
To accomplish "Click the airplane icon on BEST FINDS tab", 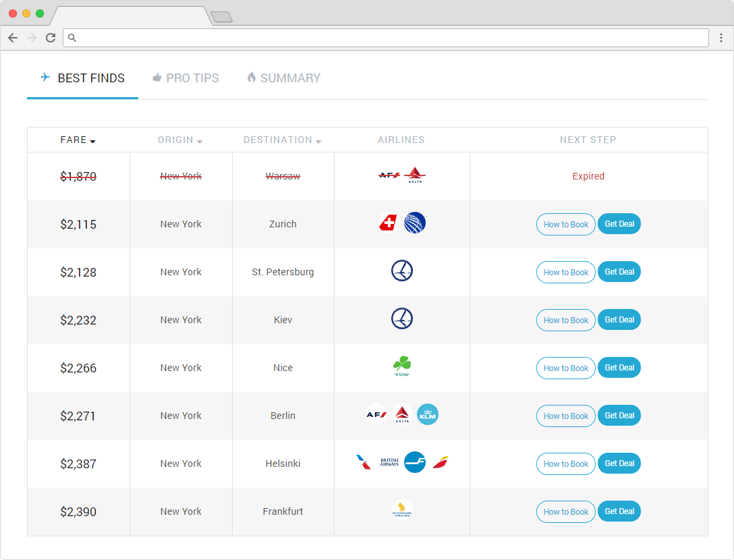I will click(x=45, y=78).
